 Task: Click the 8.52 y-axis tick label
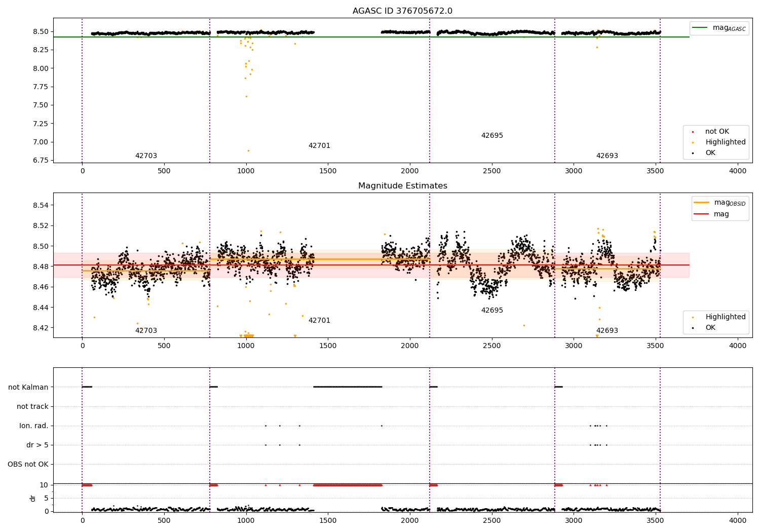click(40, 226)
